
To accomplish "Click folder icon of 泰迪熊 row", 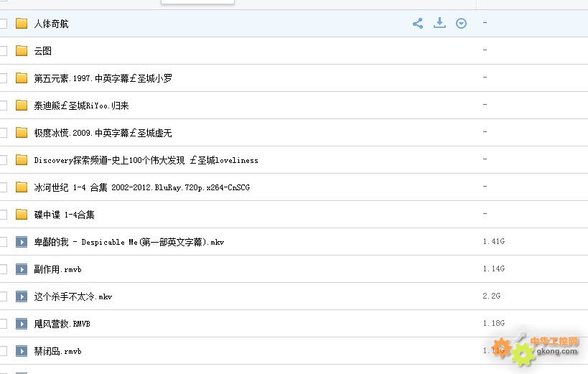I will [22, 106].
